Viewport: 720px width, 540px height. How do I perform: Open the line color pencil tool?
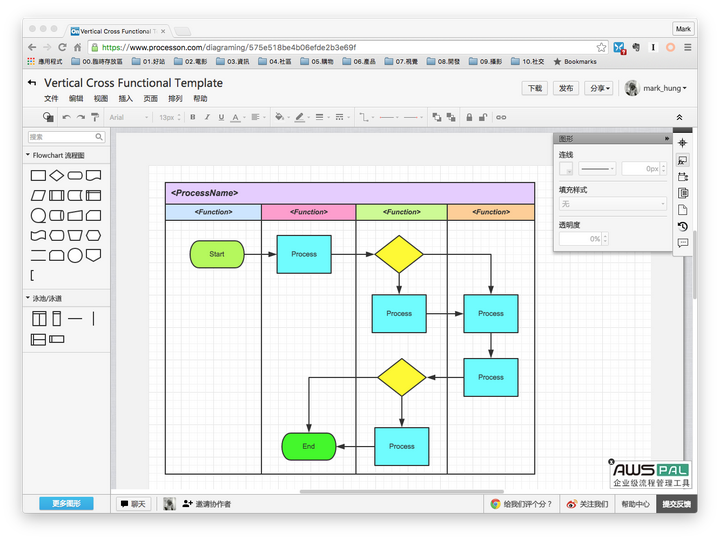pyautogui.click(x=302, y=118)
